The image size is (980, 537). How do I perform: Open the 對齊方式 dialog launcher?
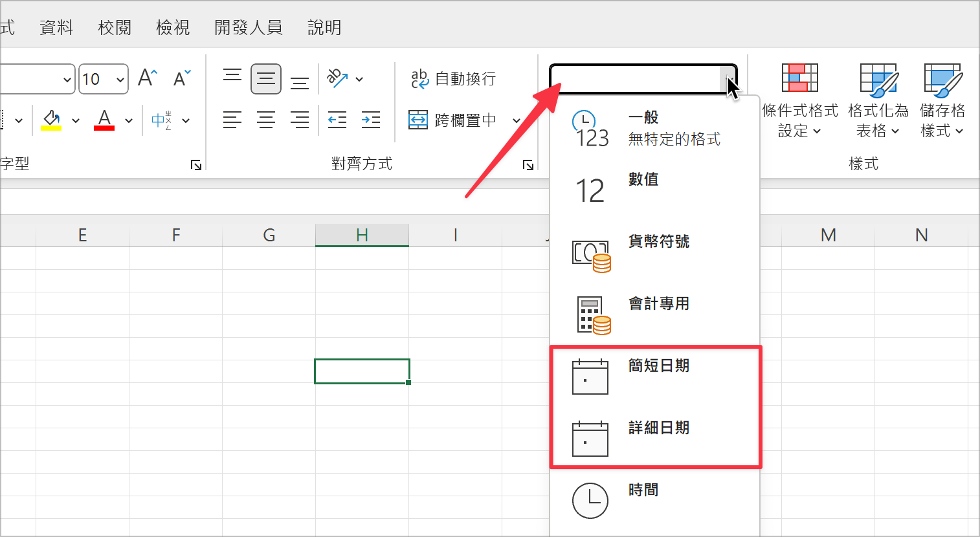click(x=528, y=165)
